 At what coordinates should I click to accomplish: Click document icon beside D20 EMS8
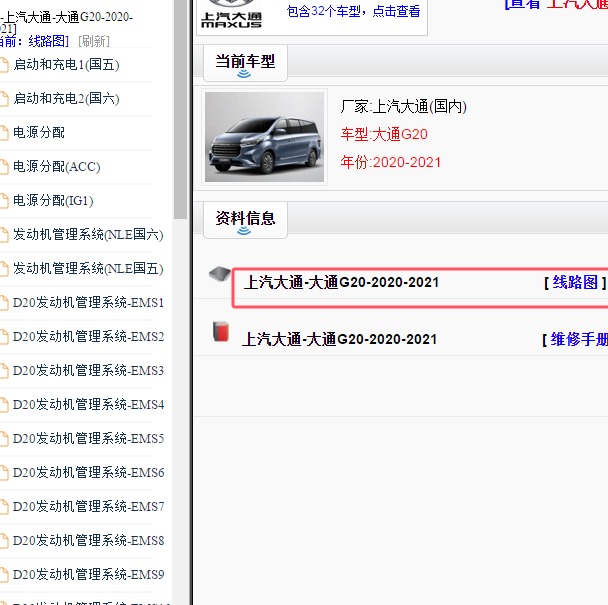(x=4, y=541)
